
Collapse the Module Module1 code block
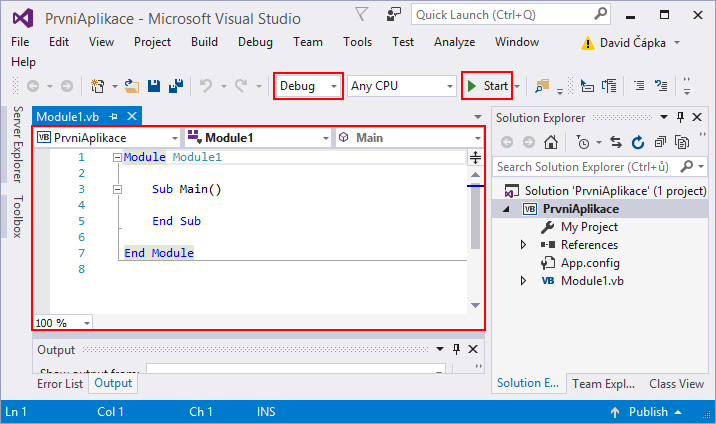click(117, 157)
